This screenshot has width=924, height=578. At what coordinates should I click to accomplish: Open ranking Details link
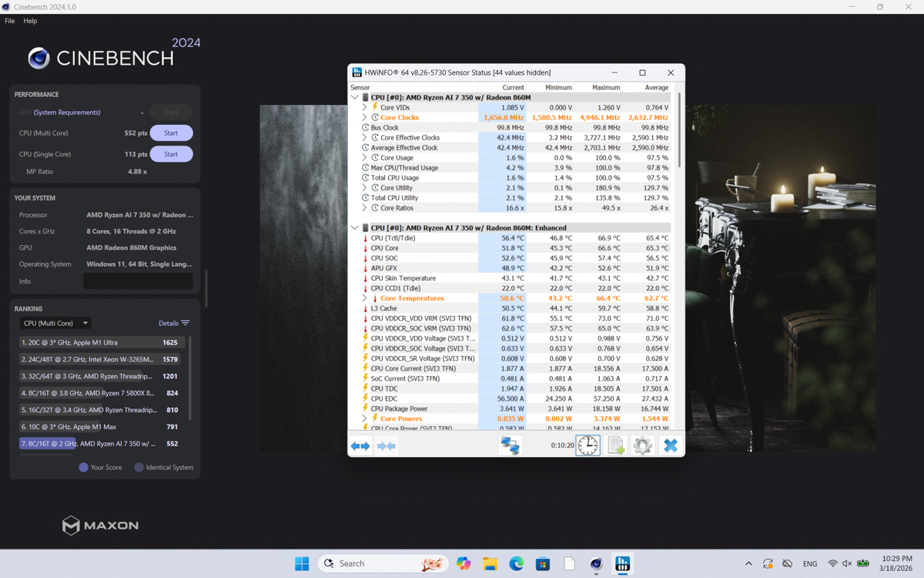pyautogui.click(x=169, y=323)
